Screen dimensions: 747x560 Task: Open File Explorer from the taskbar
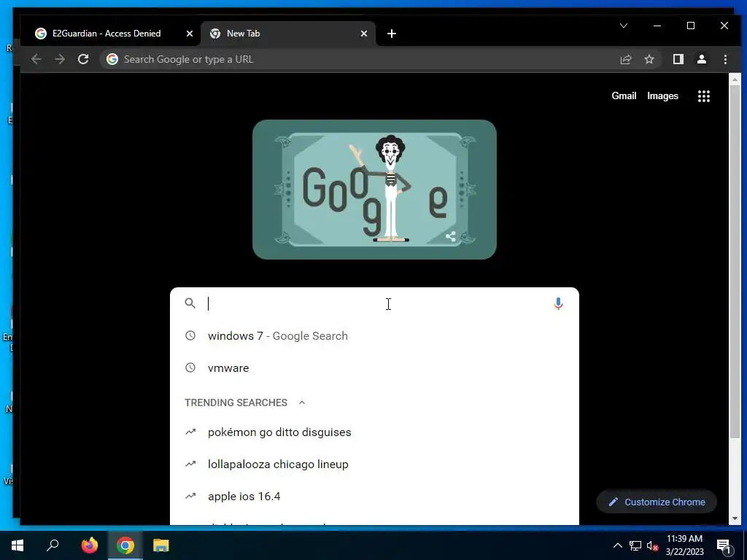161,545
